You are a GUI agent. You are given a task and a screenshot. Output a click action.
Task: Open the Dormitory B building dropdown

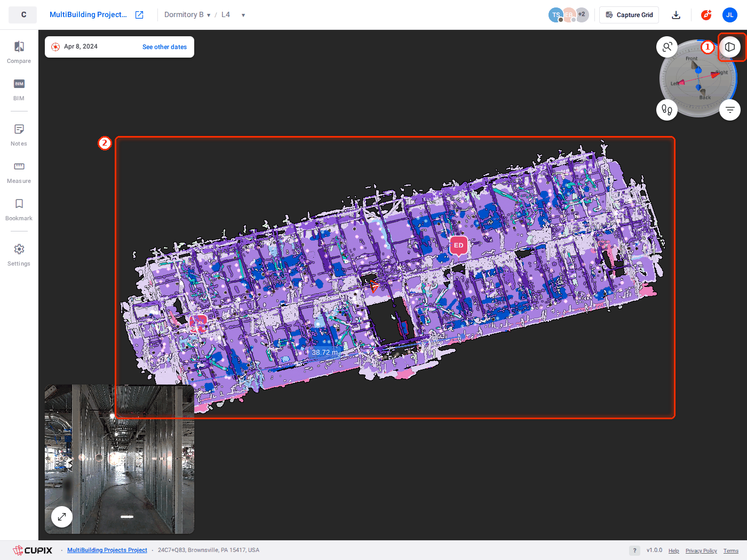point(187,15)
